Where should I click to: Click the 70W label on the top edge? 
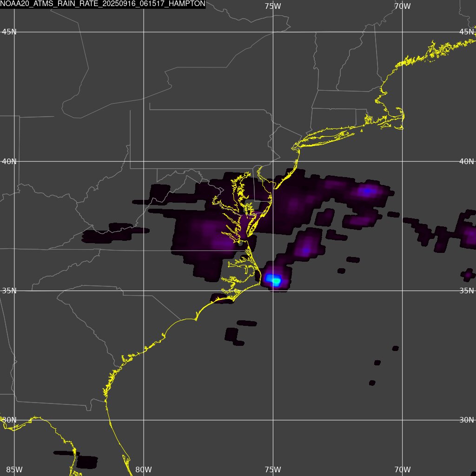[x=403, y=6]
